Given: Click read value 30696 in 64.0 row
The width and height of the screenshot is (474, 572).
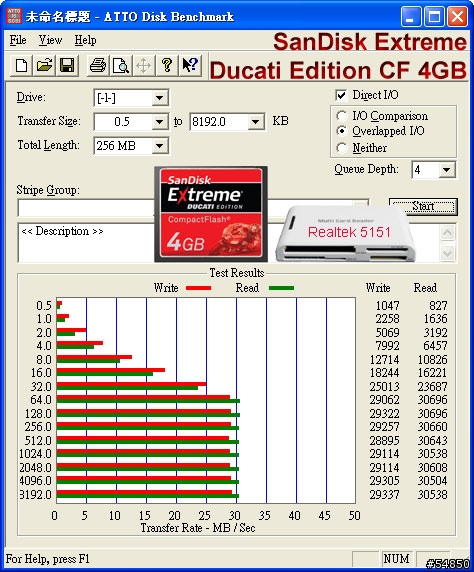Looking at the screenshot, I should tap(432, 400).
